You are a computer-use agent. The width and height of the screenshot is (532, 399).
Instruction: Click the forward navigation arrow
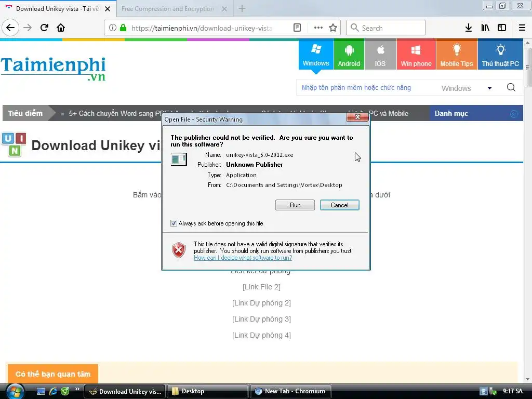click(x=28, y=28)
